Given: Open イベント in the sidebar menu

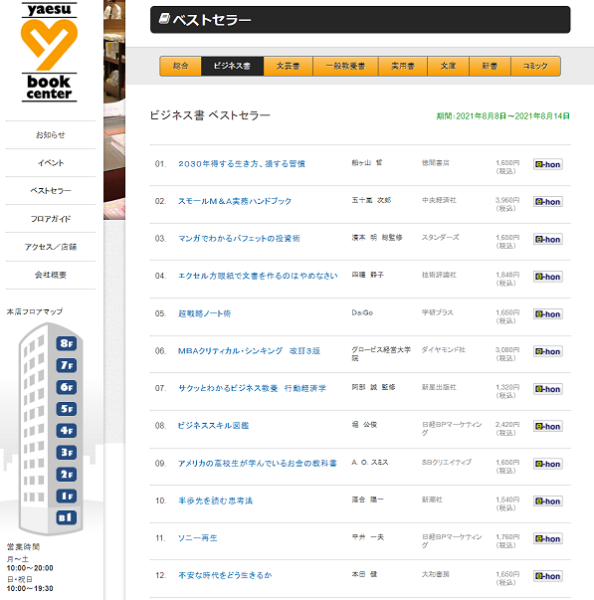Looking at the screenshot, I should (51, 163).
